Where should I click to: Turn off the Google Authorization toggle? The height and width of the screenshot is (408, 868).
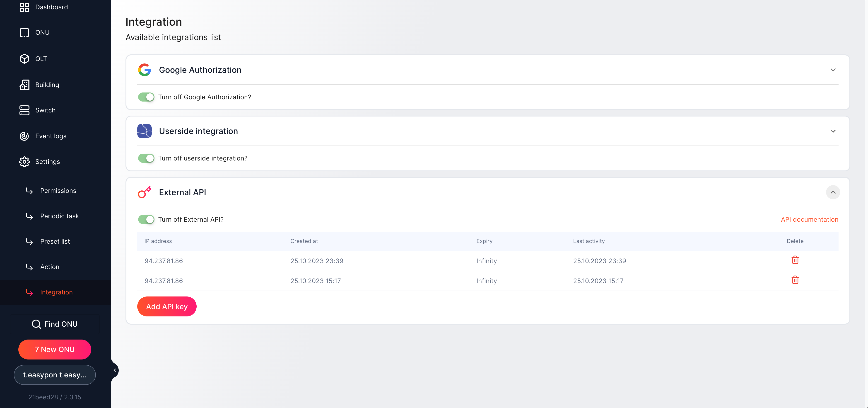(146, 97)
